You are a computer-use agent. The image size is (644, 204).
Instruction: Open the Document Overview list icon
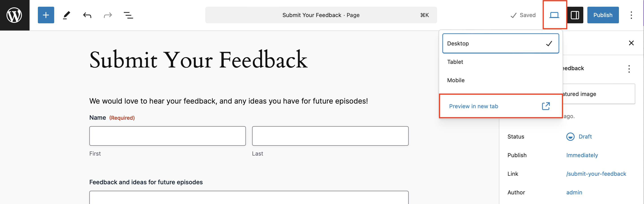128,15
